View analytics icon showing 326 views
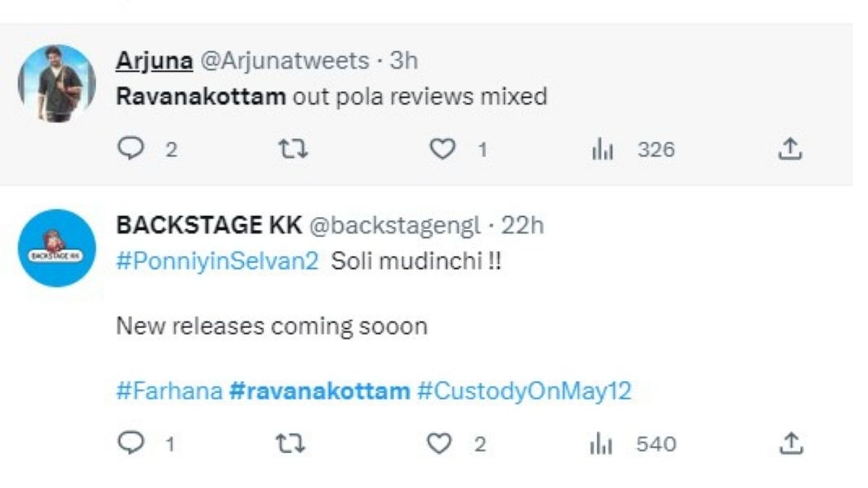868x488 pixels. click(602, 150)
